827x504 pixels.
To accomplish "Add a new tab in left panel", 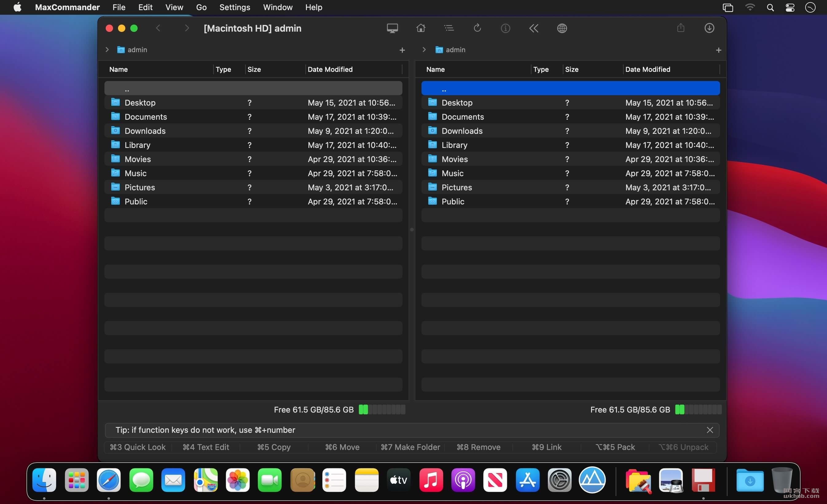I will click(402, 50).
